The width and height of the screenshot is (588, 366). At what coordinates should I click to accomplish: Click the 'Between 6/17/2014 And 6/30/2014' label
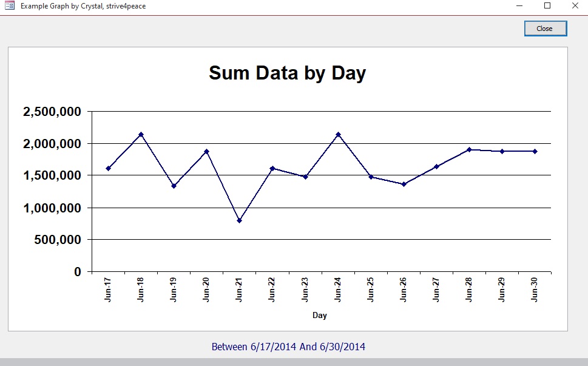pos(288,347)
